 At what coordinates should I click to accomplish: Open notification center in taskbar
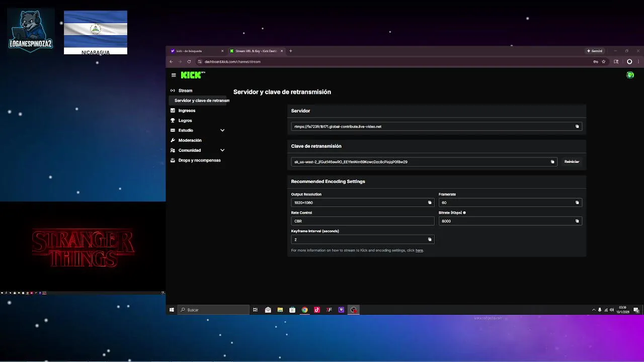(x=636, y=310)
